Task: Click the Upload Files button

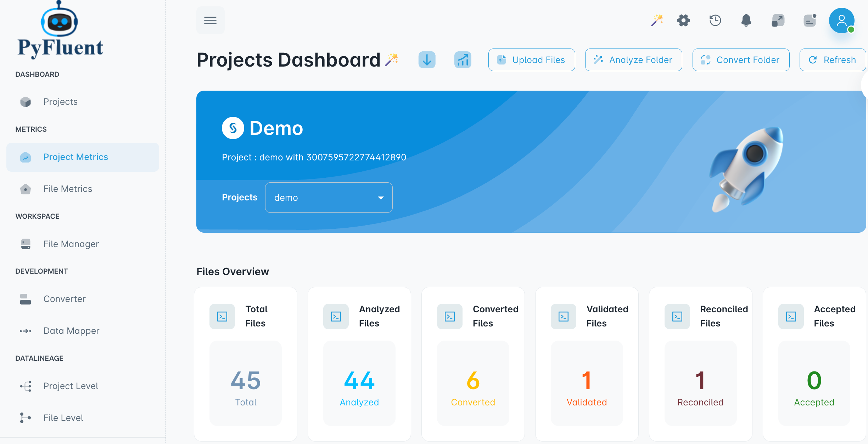Action: tap(532, 60)
